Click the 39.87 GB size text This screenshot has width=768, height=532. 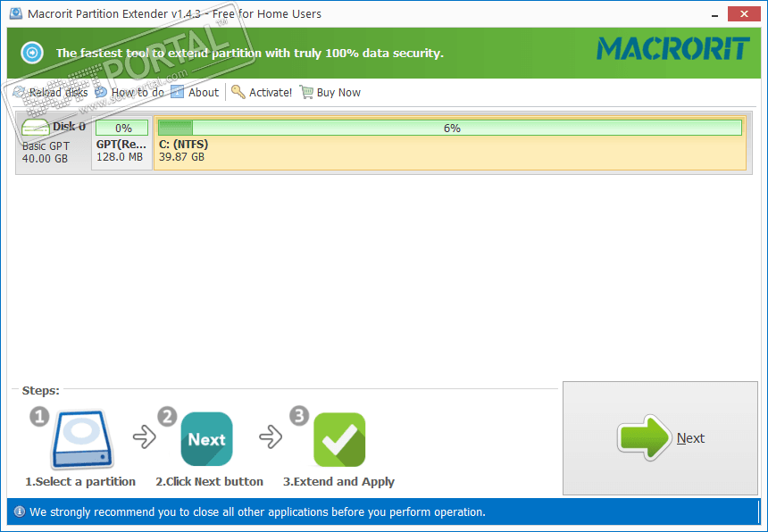click(x=181, y=157)
